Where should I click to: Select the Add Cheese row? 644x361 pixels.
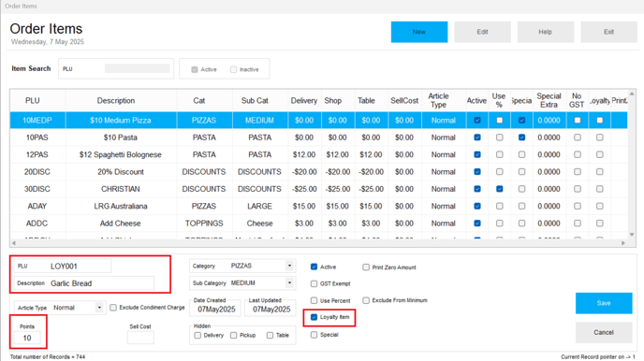point(318,224)
